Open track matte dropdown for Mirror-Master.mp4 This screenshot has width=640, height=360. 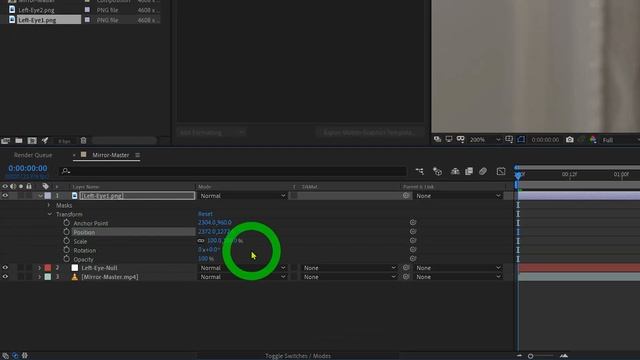[x=349, y=277]
